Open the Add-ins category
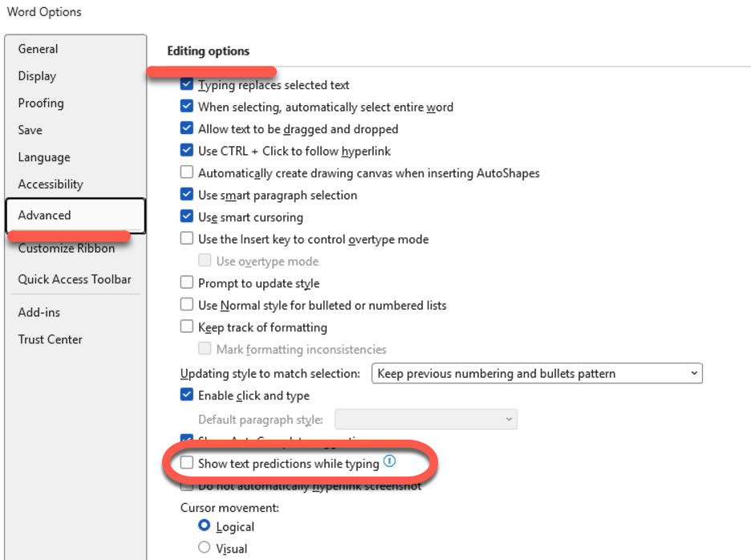Image resolution: width=751 pixels, height=560 pixels. (x=39, y=312)
